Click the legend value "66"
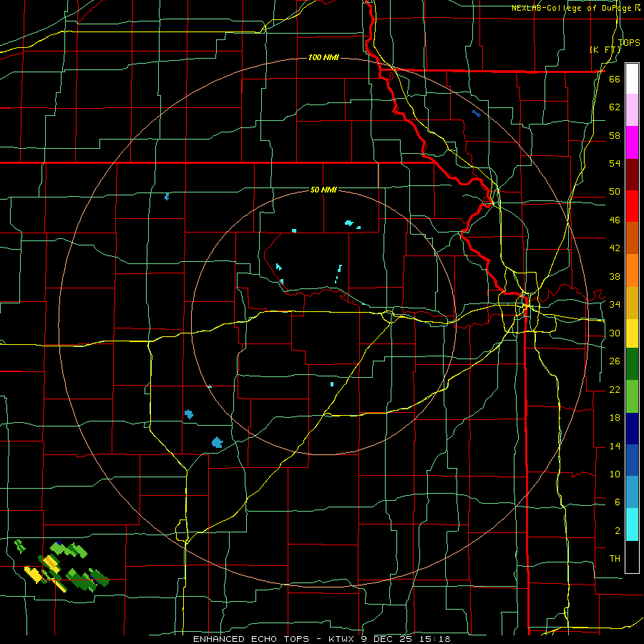 [615, 79]
